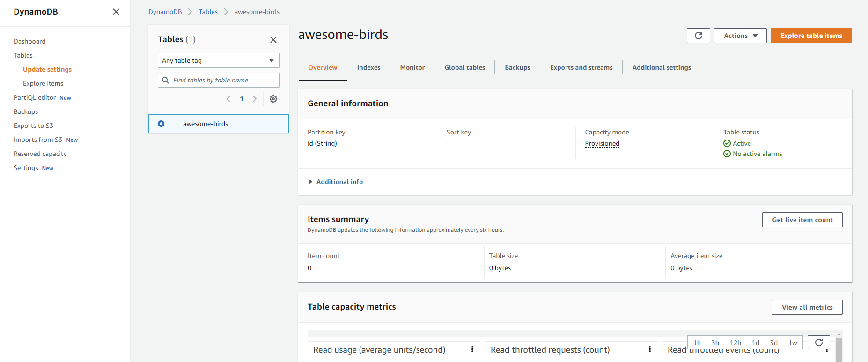This screenshot has height=362, width=868.
Task: Open PartiQL editor from sidebar
Action: 35,97
